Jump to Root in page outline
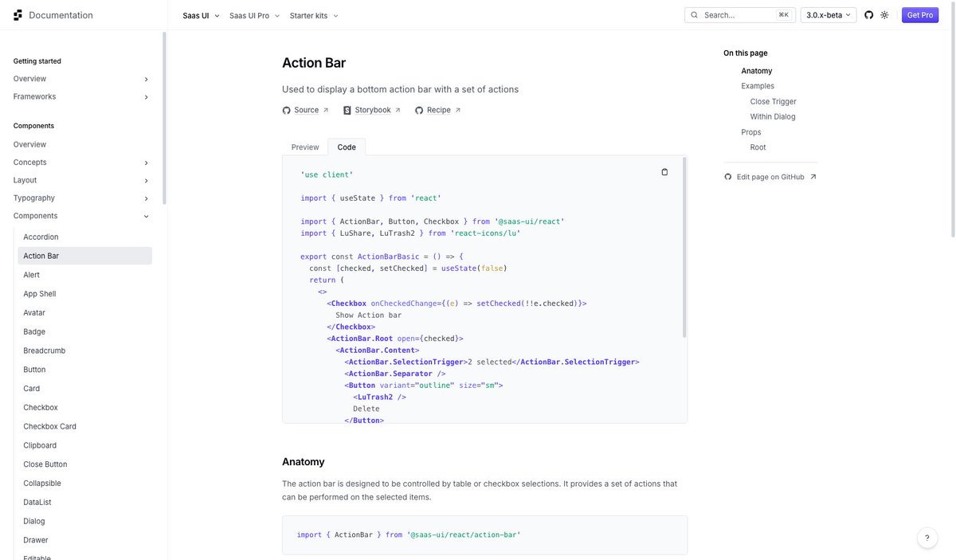 coord(758,147)
